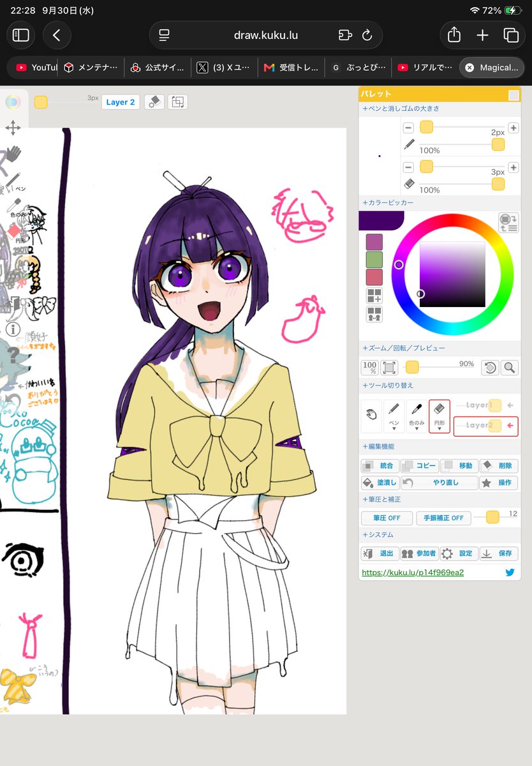Decrease eraser size with minus button
Screen dimensions: 532x766
[408, 167]
